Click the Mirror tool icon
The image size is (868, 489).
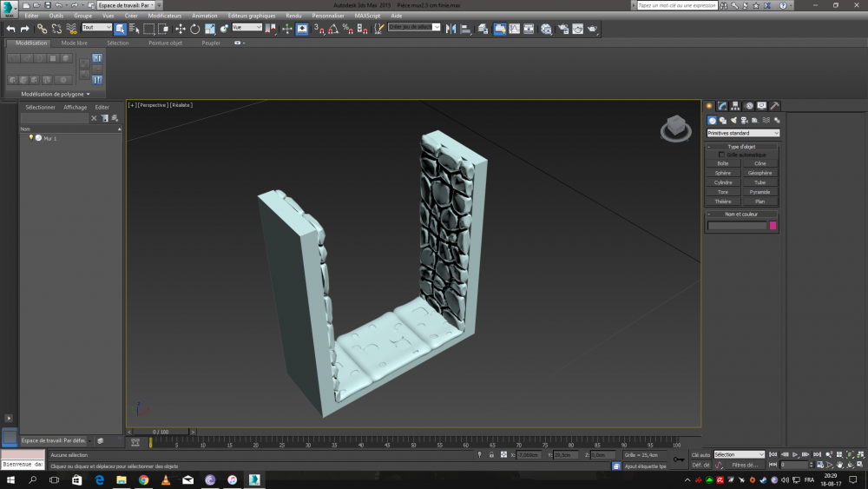pyautogui.click(x=450, y=29)
